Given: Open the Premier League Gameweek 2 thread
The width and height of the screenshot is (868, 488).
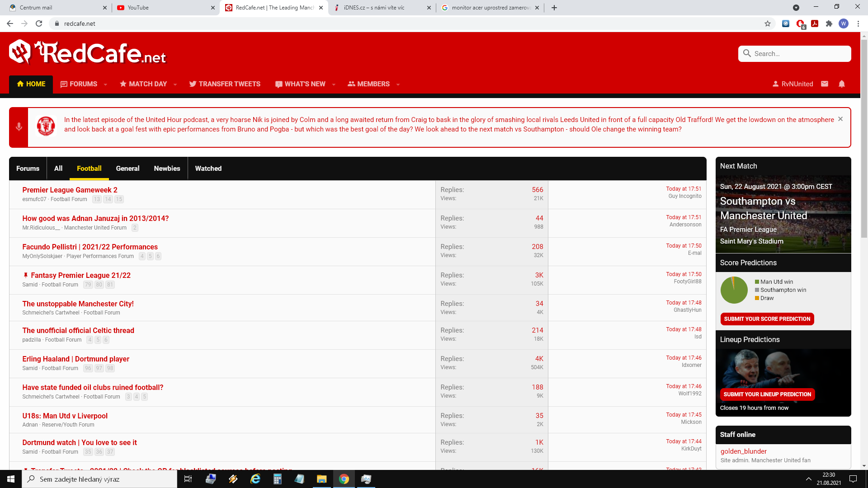Looking at the screenshot, I should click(x=70, y=190).
